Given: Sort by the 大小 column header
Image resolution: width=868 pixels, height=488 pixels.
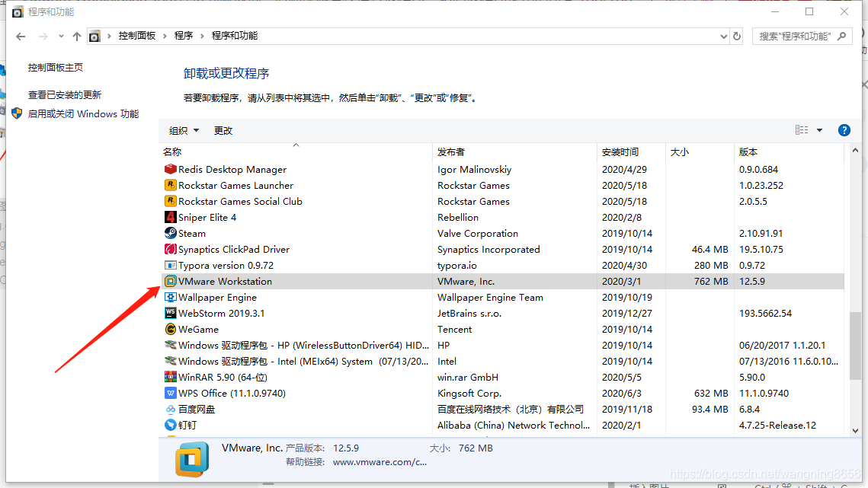Looking at the screenshot, I should pos(700,152).
